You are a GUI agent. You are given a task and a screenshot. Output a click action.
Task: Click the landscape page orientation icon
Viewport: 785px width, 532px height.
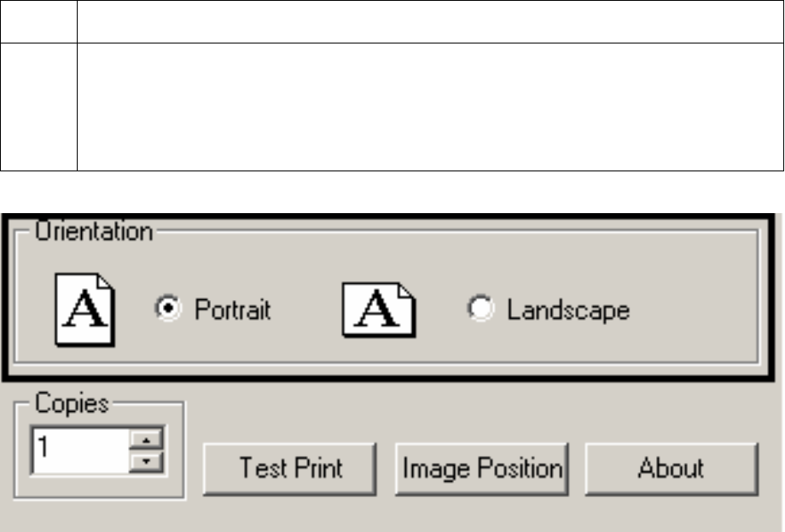click(x=378, y=309)
